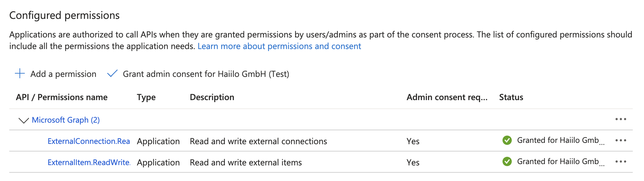Click the Add a permission button
The width and height of the screenshot is (644, 181).
point(63,74)
